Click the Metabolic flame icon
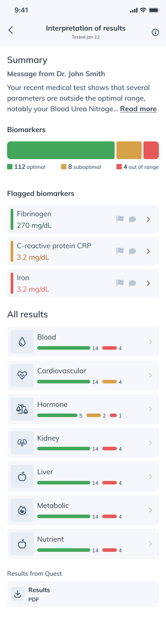The width and height of the screenshot is (166, 644). [x=22, y=510]
